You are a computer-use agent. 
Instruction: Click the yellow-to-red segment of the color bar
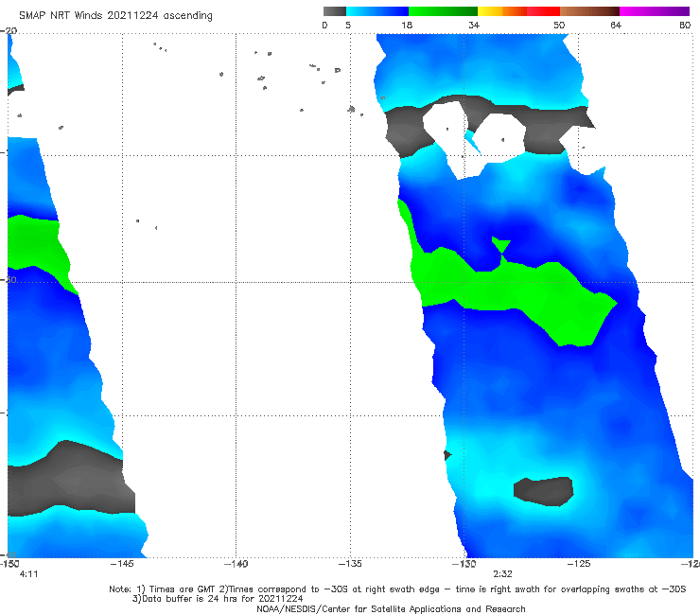pos(518,11)
